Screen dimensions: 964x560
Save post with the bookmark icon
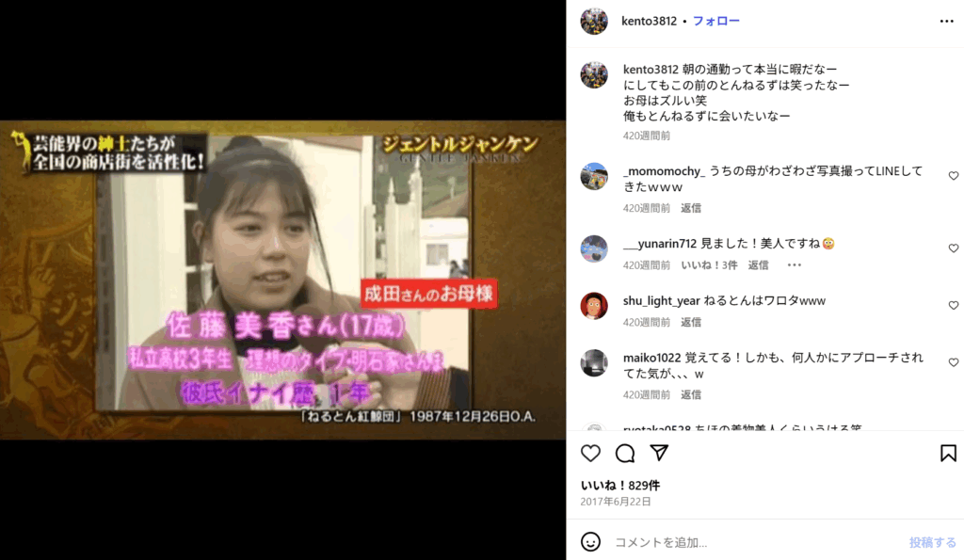(948, 453)
